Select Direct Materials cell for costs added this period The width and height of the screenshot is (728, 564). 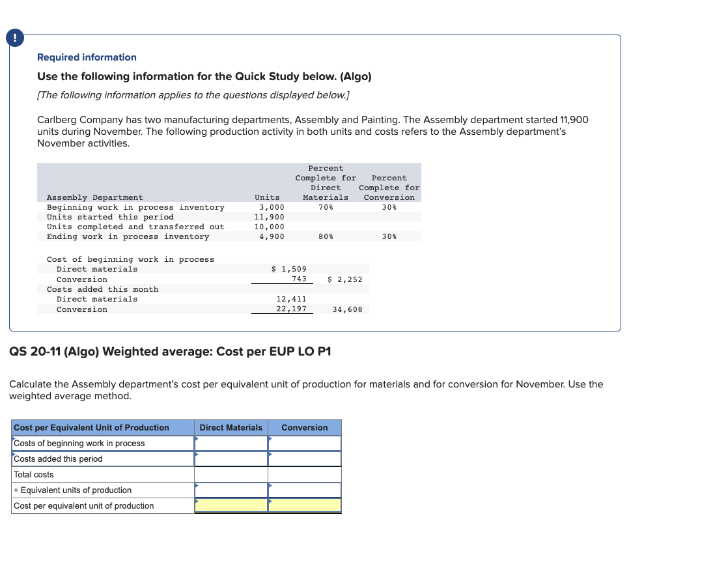click(231, 459)
